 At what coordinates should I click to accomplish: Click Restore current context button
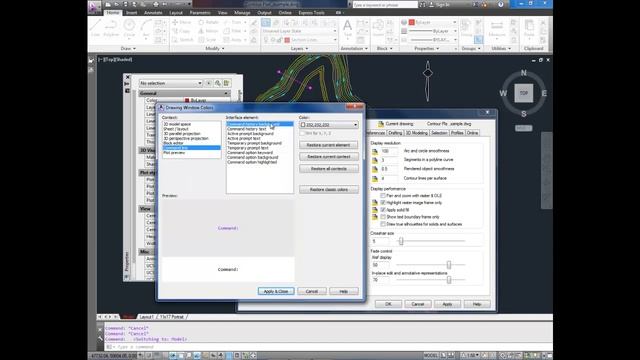pyautogui.click(x=329, y=157)
